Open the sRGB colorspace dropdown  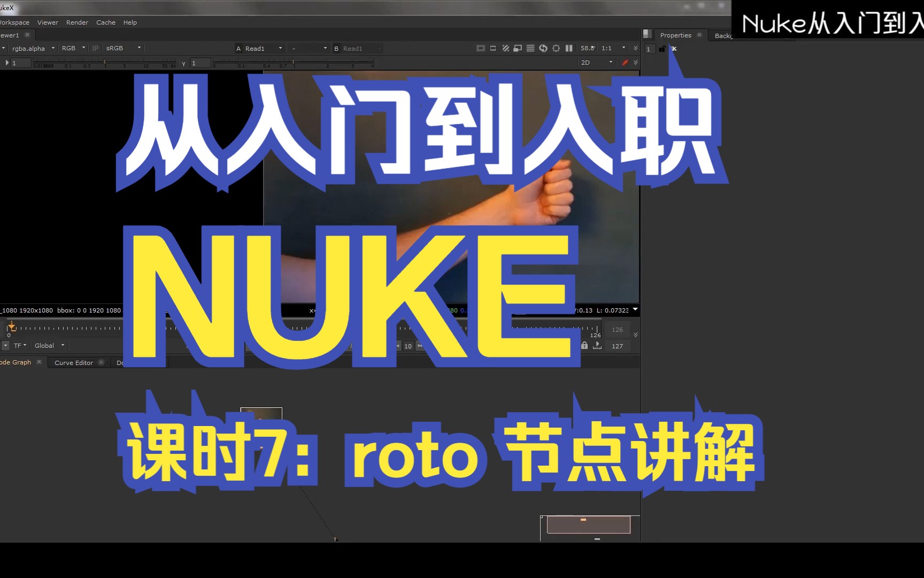123,48
